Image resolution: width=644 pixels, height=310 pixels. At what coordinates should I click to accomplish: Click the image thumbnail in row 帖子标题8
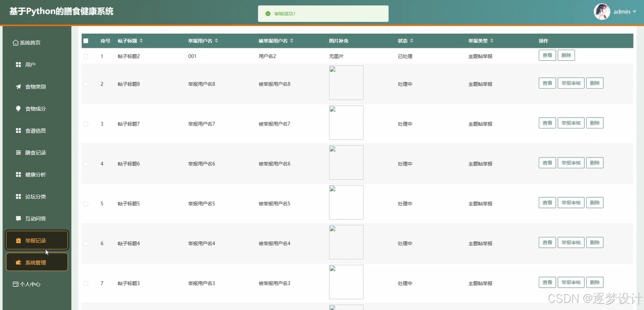pyautogui.click(x=346, y=83)
